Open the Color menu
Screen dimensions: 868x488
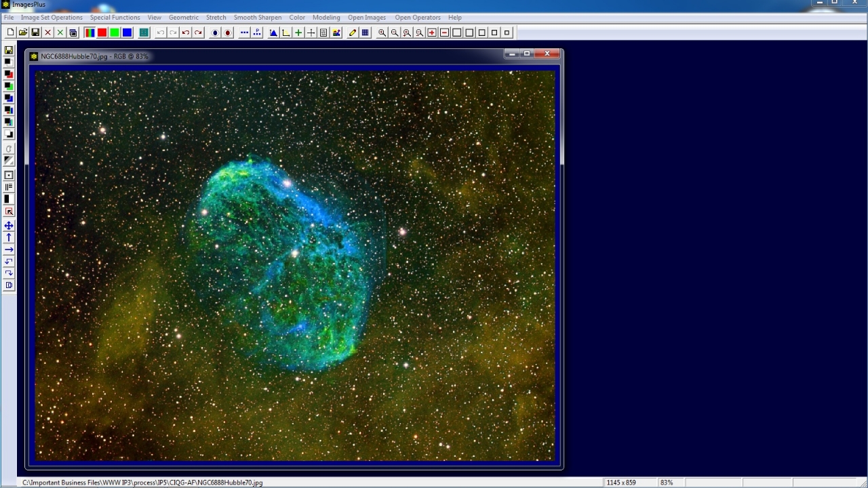(x=297, y=18)
